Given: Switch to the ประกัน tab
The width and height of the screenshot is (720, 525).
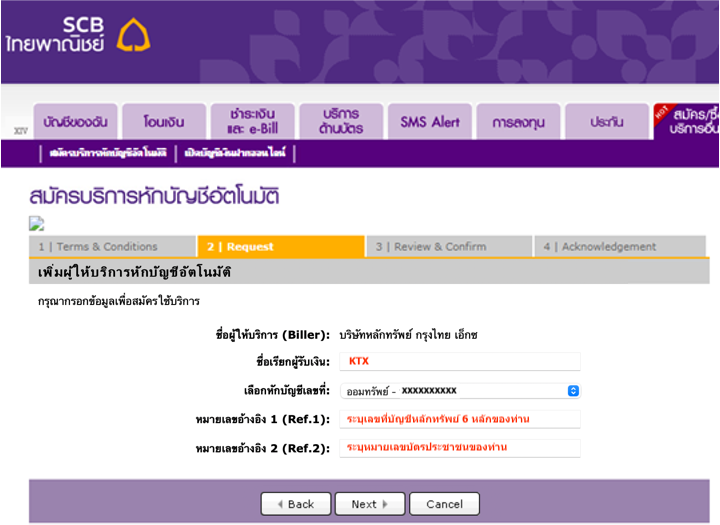Looking at the screenshot, I should click(606, 122).
